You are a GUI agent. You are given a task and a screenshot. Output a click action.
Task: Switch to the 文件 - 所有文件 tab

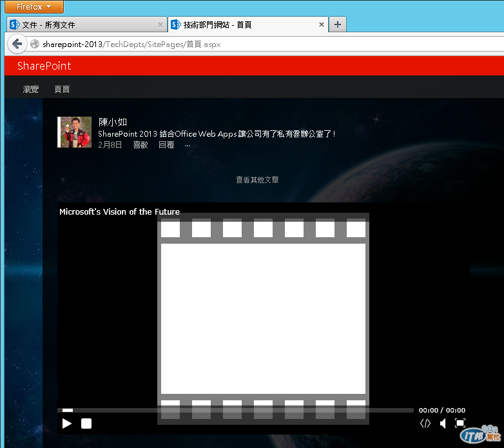click(x=86, y=24)
